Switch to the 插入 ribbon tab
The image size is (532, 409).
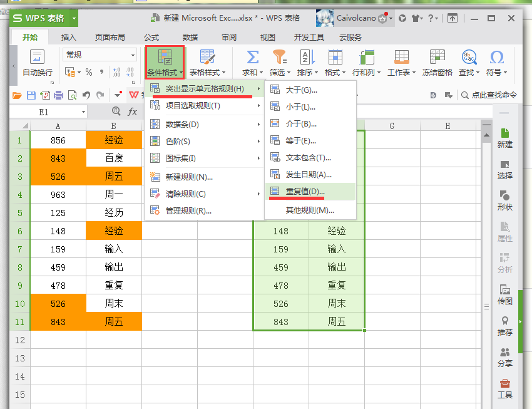click(x=69, y=38)
